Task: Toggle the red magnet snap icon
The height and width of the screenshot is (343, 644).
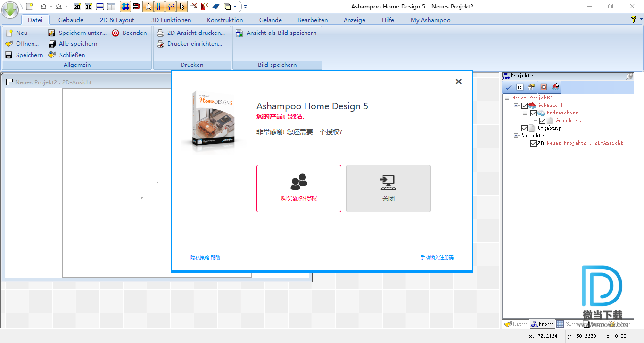Action: [137, 7]
